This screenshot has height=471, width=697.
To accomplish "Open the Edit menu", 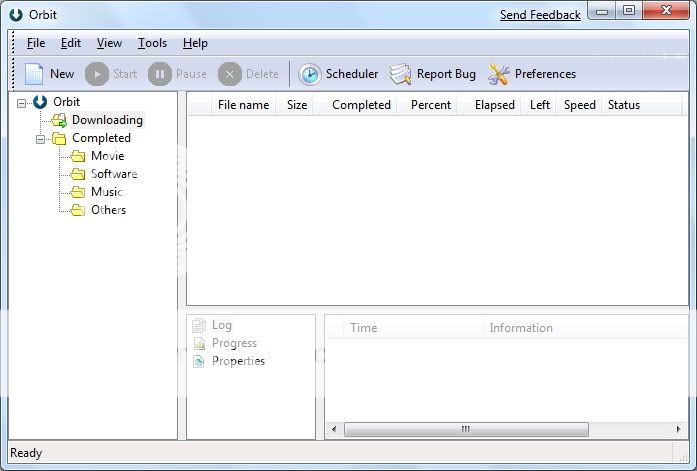I will click(x=71, y=43).
